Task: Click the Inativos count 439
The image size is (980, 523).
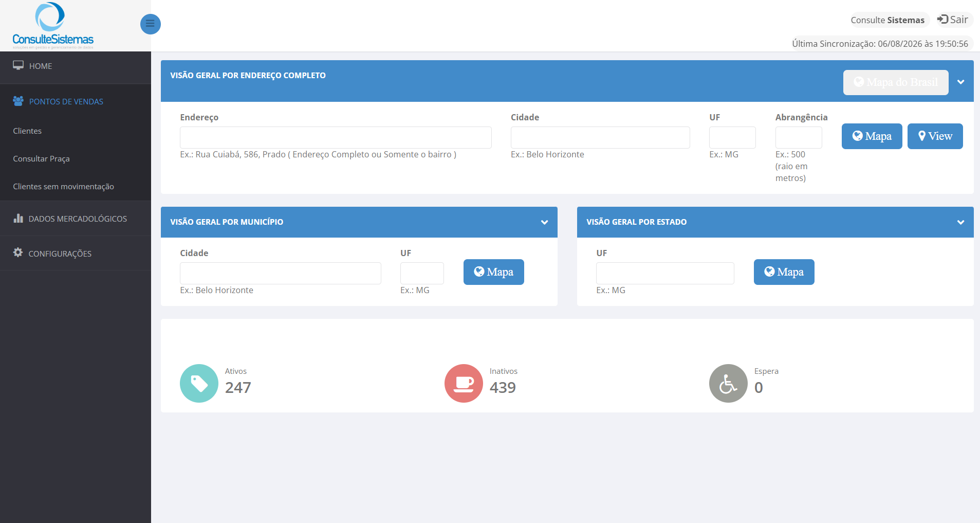Action: 503,387
